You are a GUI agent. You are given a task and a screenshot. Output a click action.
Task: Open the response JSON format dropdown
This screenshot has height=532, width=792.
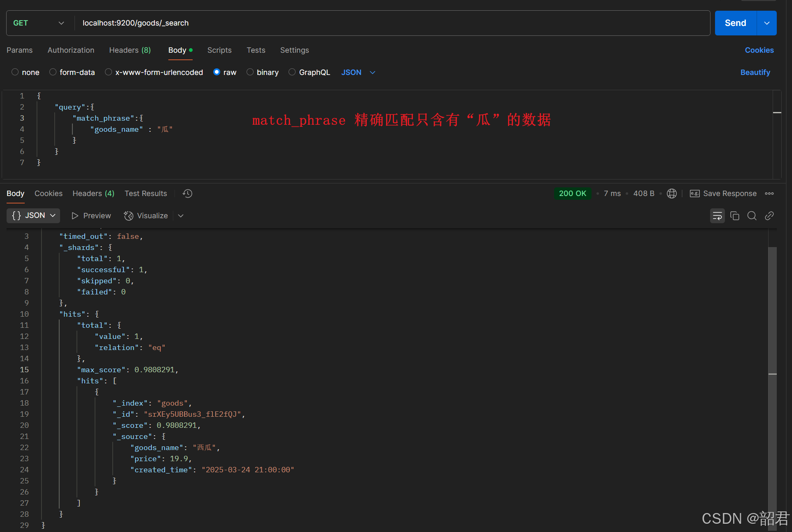click(x=33, y=216)
